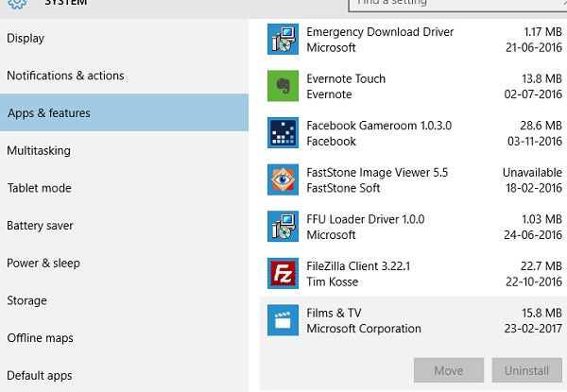Click the Microsoft Corporation publisher text
Screen dimensions: 567x392
pyautogui.click(x=364, y=329)
